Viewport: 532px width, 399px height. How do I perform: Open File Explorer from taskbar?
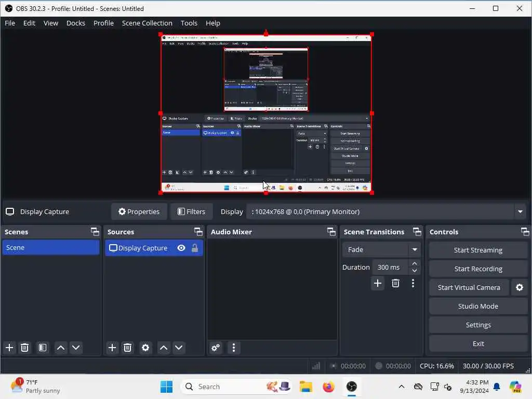305,387
